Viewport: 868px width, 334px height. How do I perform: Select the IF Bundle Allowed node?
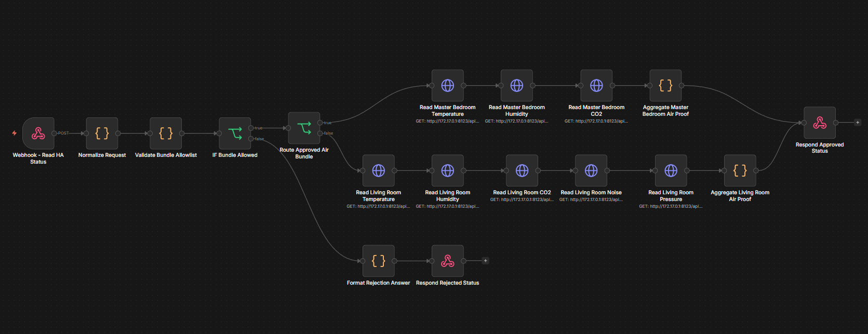(235, 133)
